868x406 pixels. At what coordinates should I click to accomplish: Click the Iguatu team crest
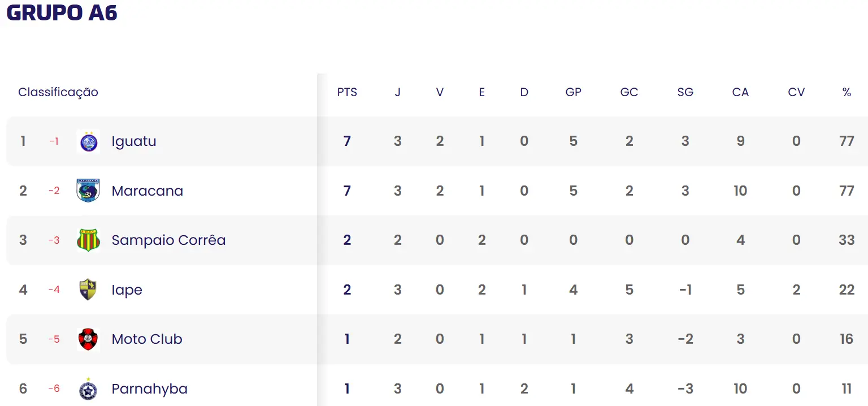pyautogui.click(x=88, y=141)
